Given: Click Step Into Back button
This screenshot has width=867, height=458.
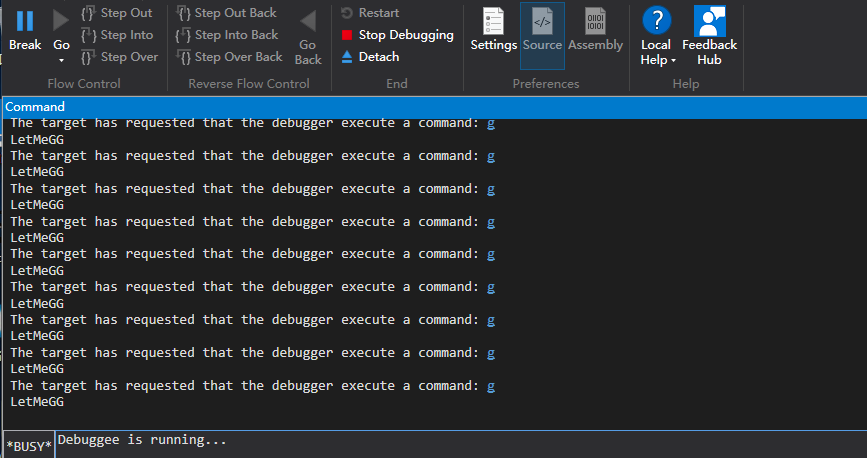Looking at the screenshot, I should 227,35.
